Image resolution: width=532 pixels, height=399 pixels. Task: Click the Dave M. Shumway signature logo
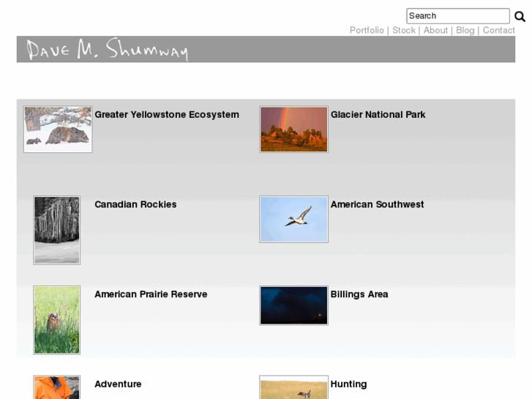tap(108, 49)
